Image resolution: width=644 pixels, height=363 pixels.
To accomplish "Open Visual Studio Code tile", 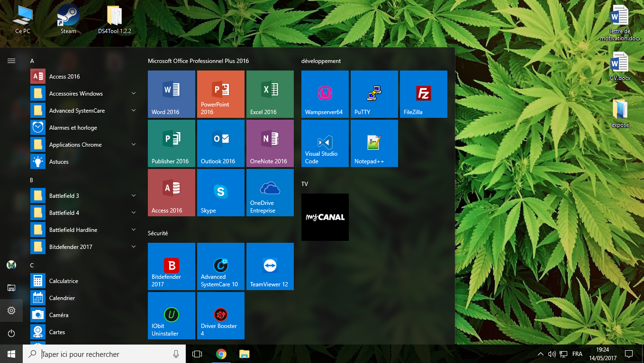I will pyautogui.click(x=325, y=143).
